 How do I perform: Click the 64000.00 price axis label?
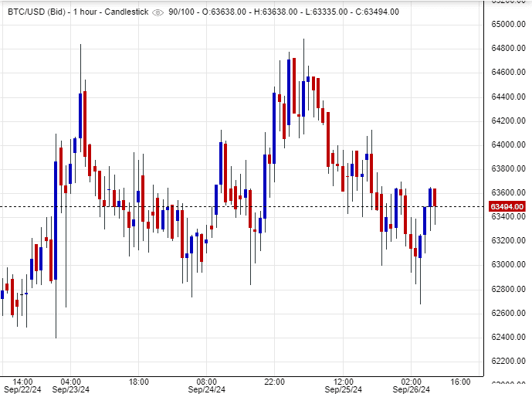tap(508, 144)
